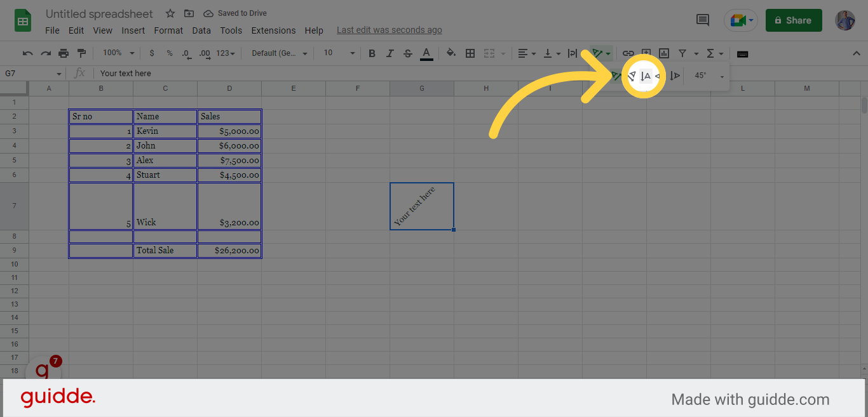Viewport: 868px width, 417px height.
Task: Toggle italic formatting
Action: (390, 53)
